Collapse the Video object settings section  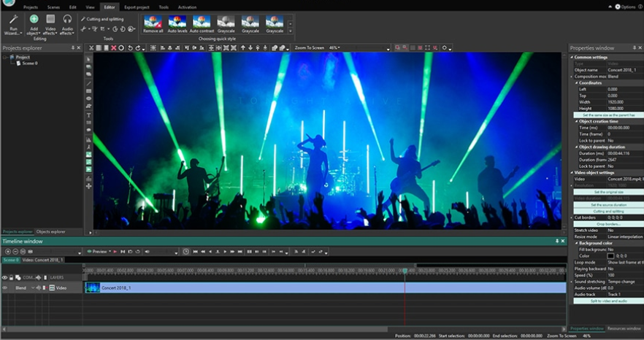(572, 173)
